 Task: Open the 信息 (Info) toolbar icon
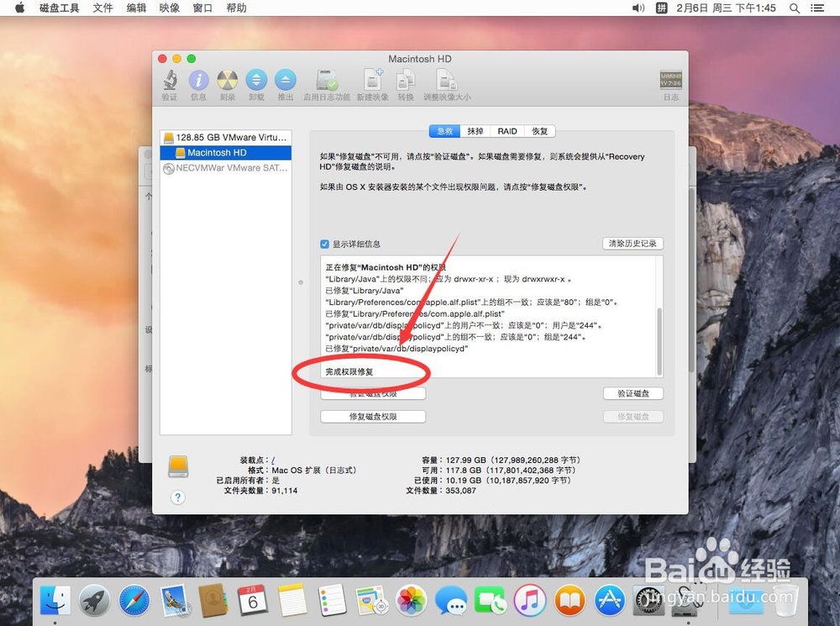(x=199, y=81)
